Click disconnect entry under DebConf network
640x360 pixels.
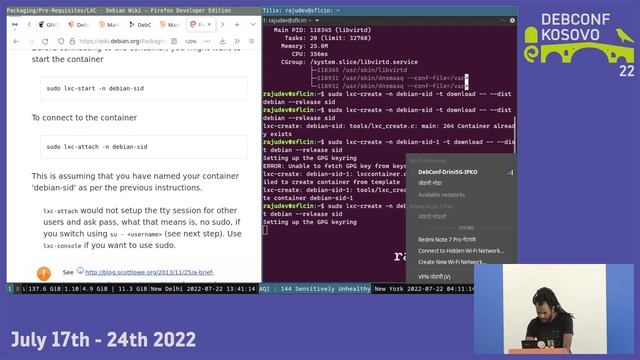[x=430, y=183]
